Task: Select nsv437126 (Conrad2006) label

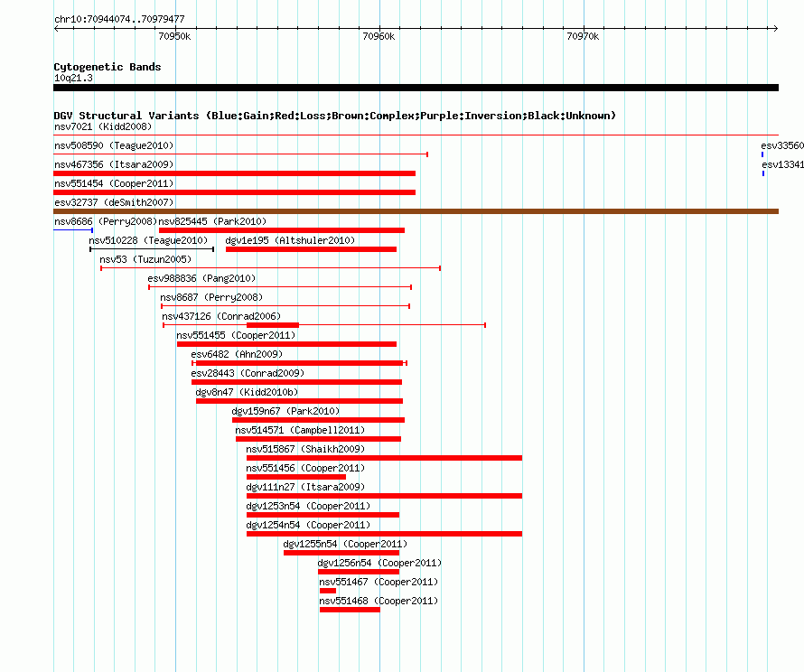Action: [221, 316]
